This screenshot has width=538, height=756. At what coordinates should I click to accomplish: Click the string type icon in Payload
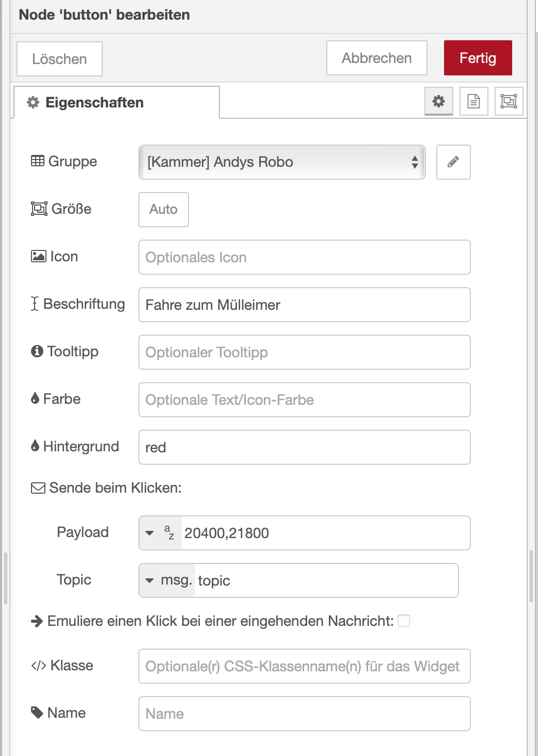[169, 532]
